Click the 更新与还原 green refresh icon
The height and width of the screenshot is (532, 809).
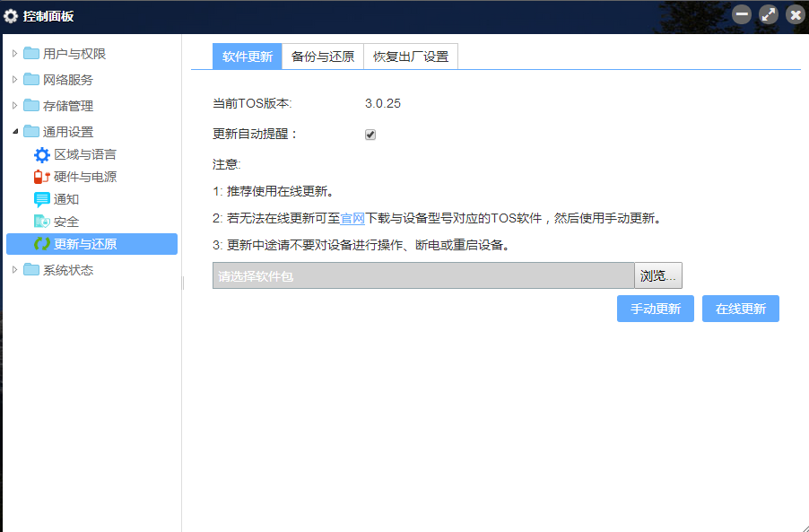[x=42, y=244]
